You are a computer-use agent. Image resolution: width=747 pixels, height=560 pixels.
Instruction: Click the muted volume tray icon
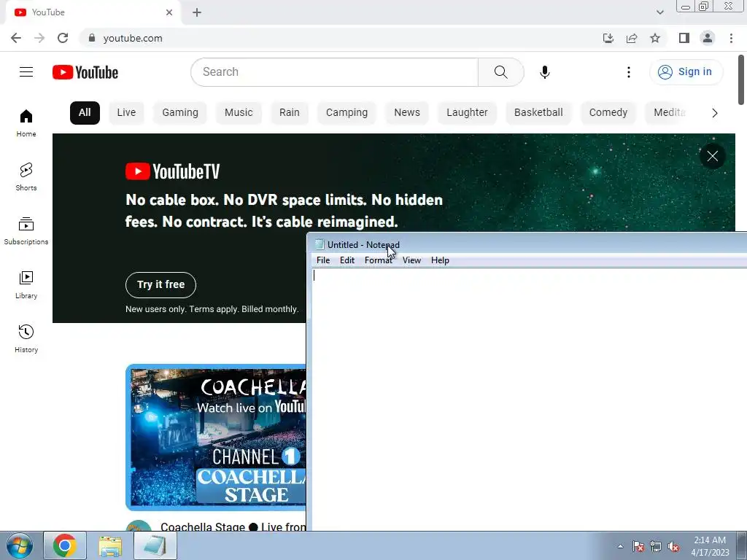(673, 547)
